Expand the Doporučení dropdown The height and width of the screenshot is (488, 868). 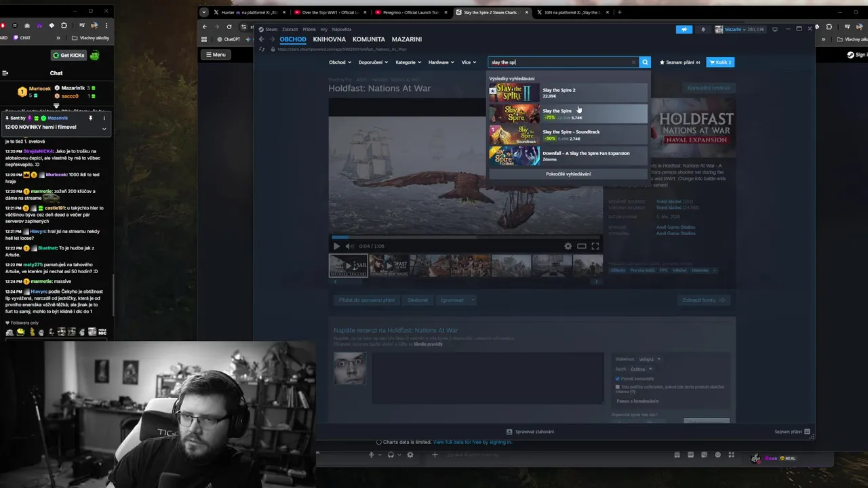[x=373, y=62]
